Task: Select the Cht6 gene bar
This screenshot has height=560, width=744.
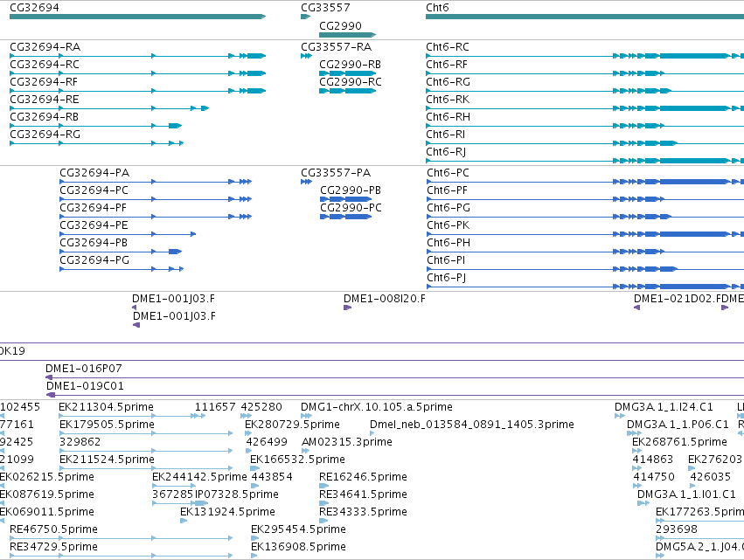Action: pos(585,17)
